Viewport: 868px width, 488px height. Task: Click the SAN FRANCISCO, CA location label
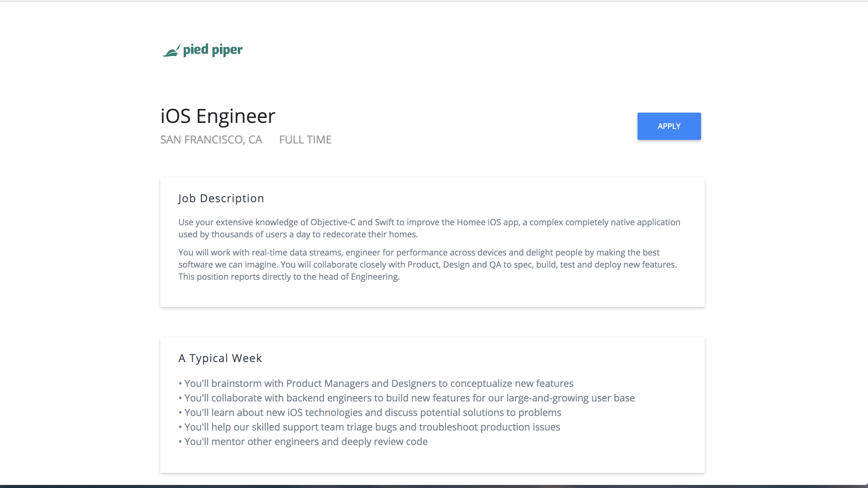(x=211, y=140)
